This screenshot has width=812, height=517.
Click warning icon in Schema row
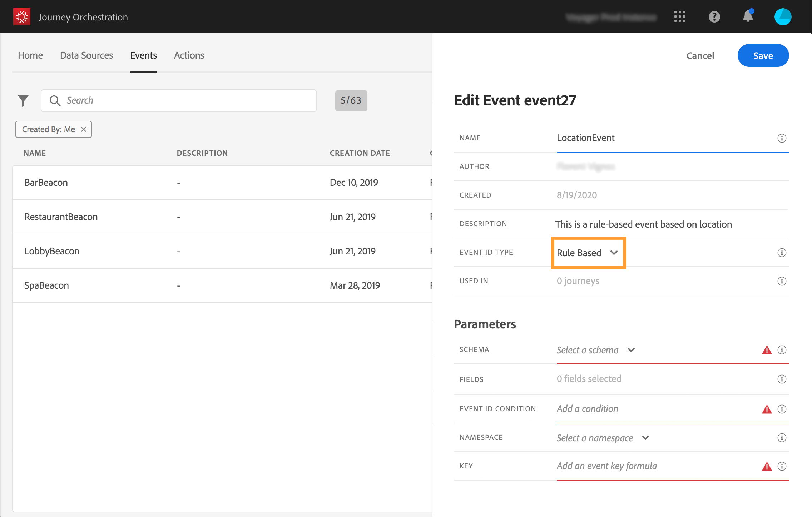point(767,350)
